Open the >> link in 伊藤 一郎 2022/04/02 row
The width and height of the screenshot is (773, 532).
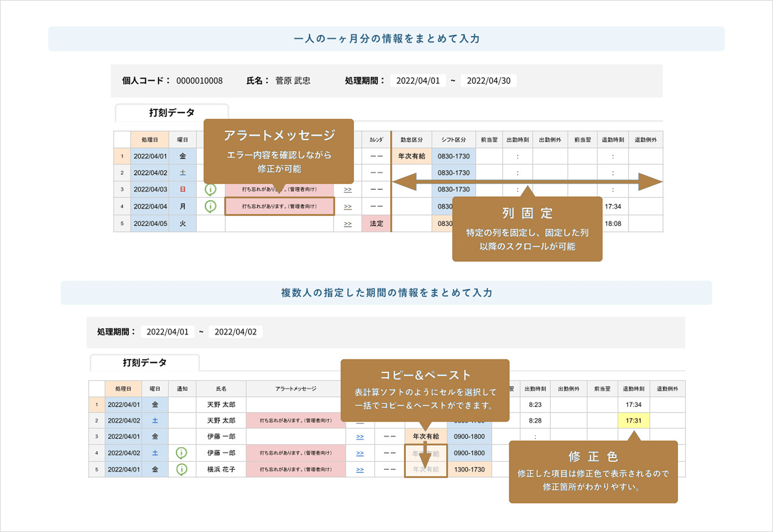pyautogui.click(x=360, y=453)
